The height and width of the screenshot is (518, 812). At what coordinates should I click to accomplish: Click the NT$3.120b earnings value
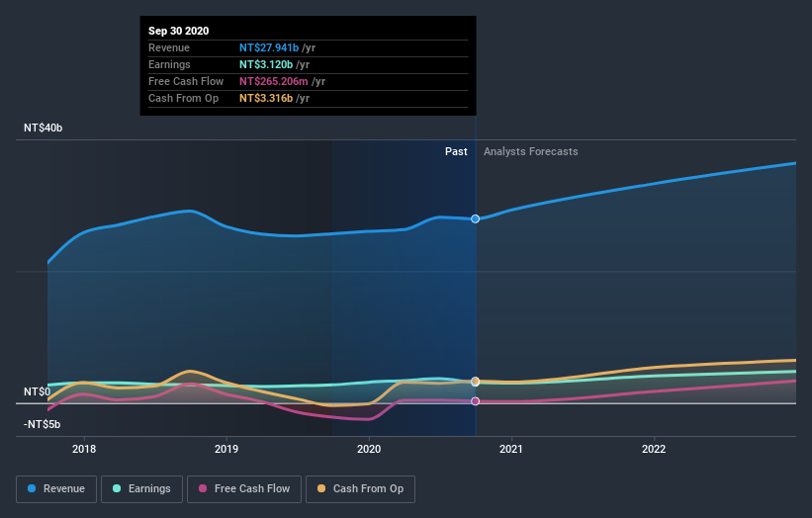266,64
